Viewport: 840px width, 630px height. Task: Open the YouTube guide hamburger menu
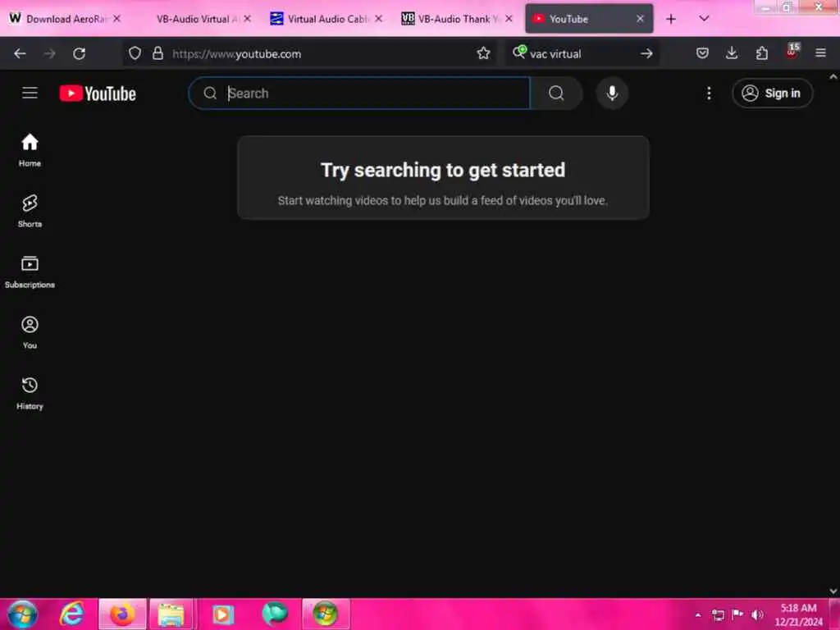click(30, 94)
